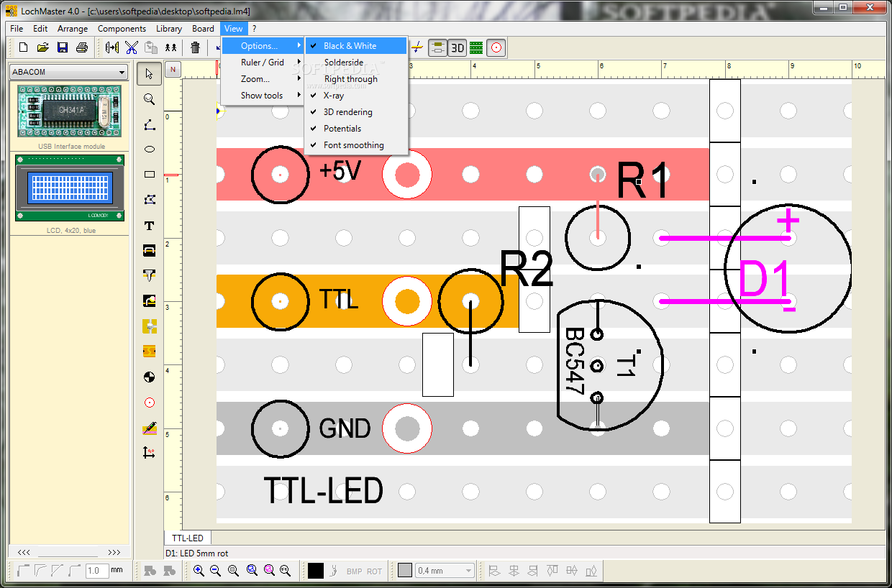The height and width of the screenshot is (588, 892).
Task: Click the pink zoom-to-selection magnifier
Action: (268, 571)
